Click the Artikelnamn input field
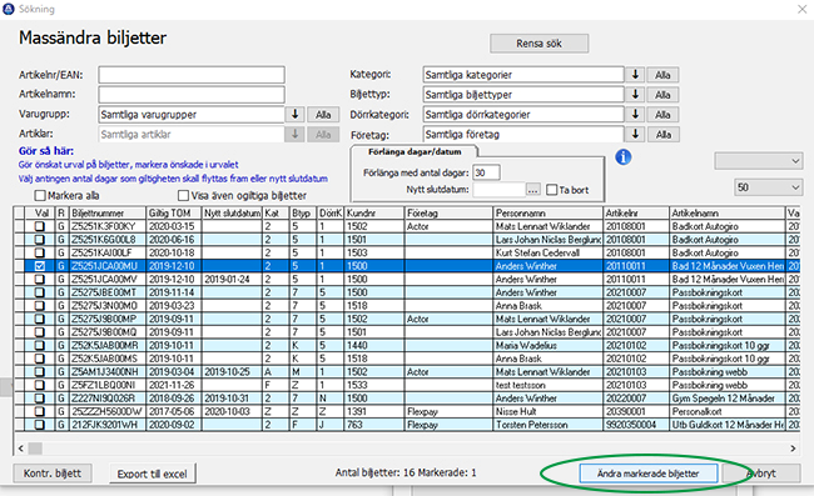 [192, 95]
